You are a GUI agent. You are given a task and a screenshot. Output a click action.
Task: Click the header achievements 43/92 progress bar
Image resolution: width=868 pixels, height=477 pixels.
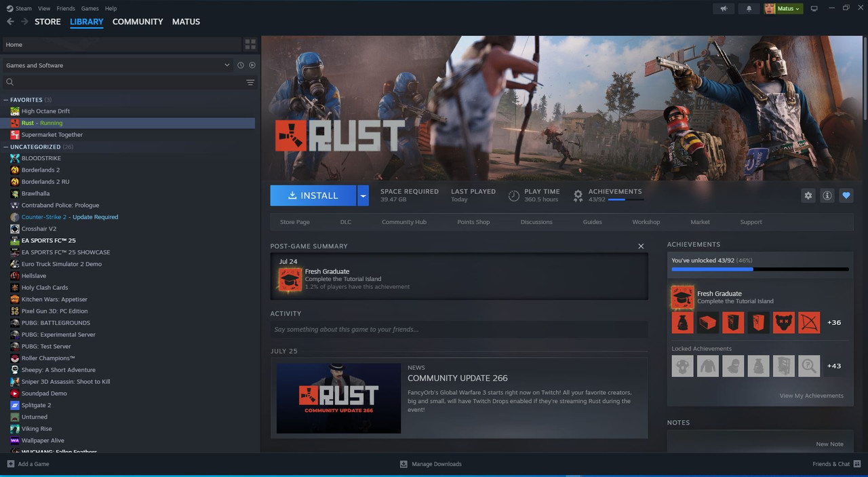625,199
